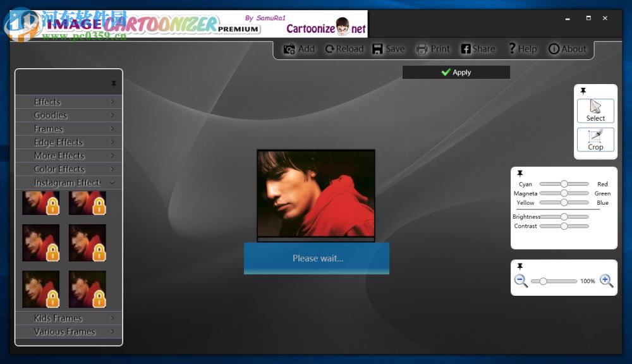Screen dimensions: 632x364
Task: Click the Save floppy disk icon
Action: pyautogui.click(x=377, y=49)
